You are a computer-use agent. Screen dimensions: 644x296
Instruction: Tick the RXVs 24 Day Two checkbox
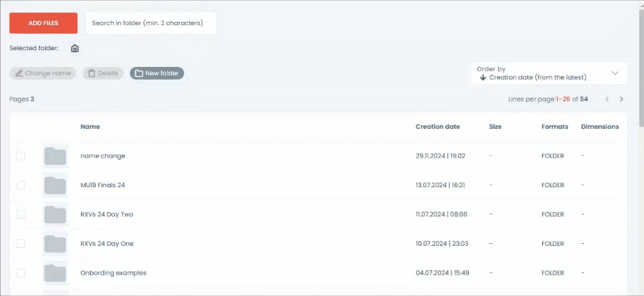(21, 214)
